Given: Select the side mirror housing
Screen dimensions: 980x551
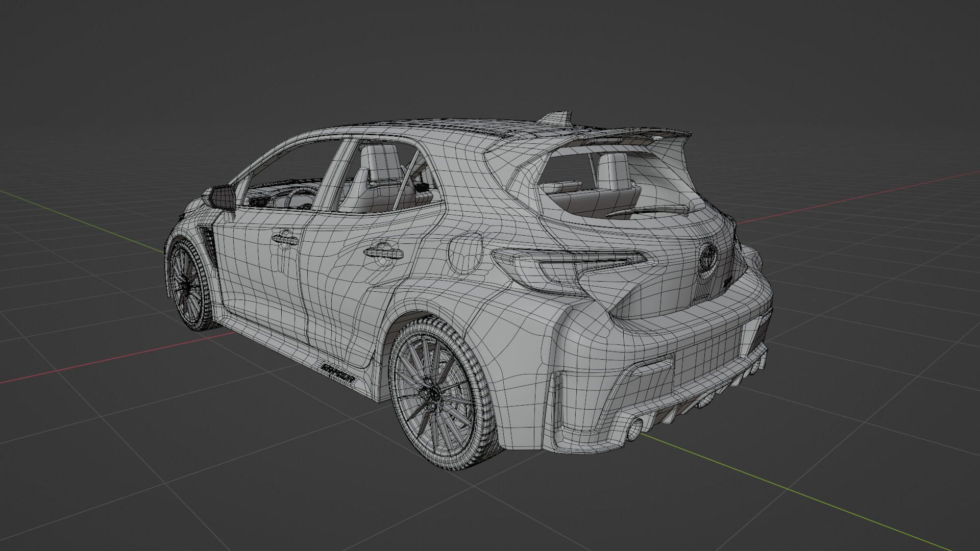Looking at the screenshot, I should tap(219, 197).
